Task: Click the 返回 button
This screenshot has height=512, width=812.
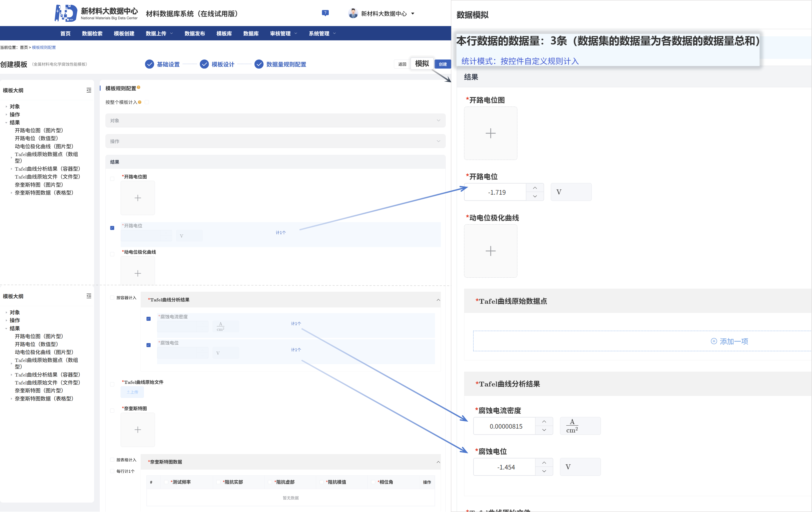Action: pyautogui.click(x=402, y=64)
